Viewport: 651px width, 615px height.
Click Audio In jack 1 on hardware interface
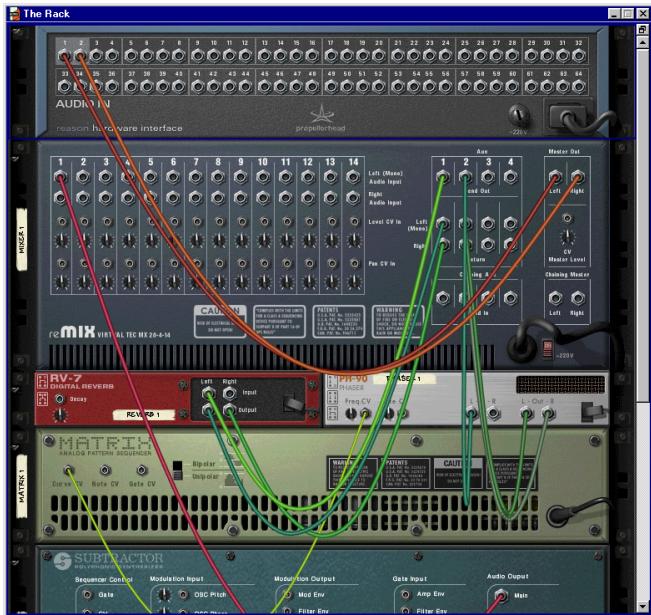(x=64, y=55)
